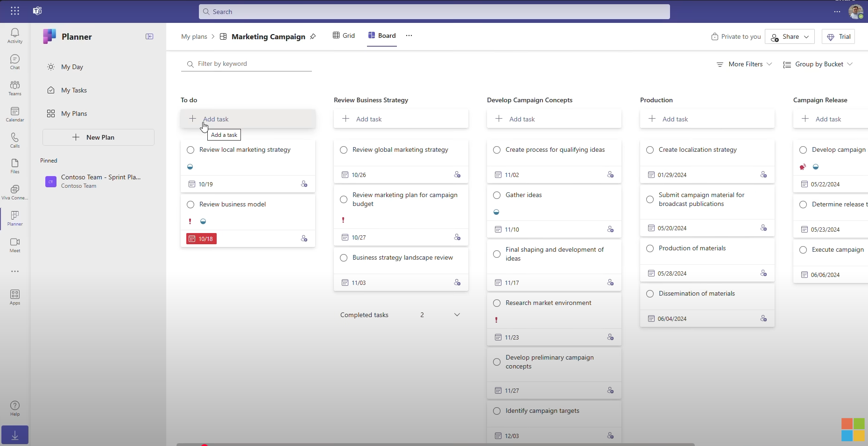Mark Create localization strategy as complete
Image resolution: width=868 pixels, height=446 pixels.
(650, 150)
